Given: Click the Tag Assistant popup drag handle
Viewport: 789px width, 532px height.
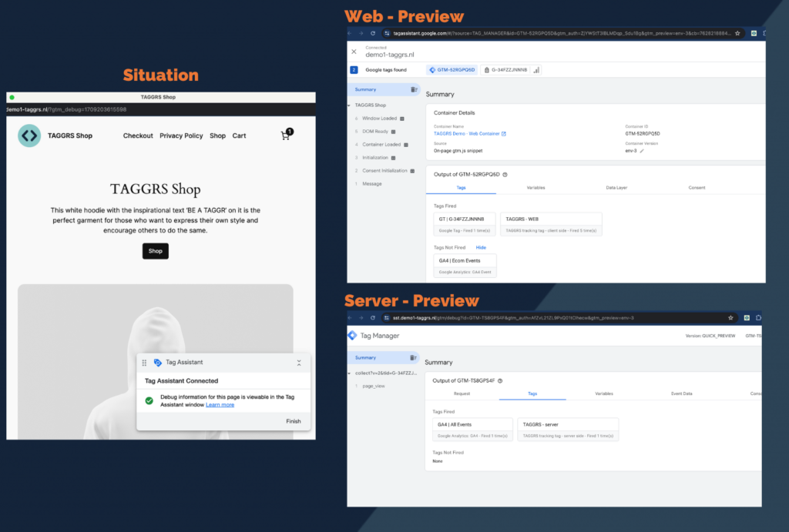Looking at the screenshot, I should coord(144,363).
